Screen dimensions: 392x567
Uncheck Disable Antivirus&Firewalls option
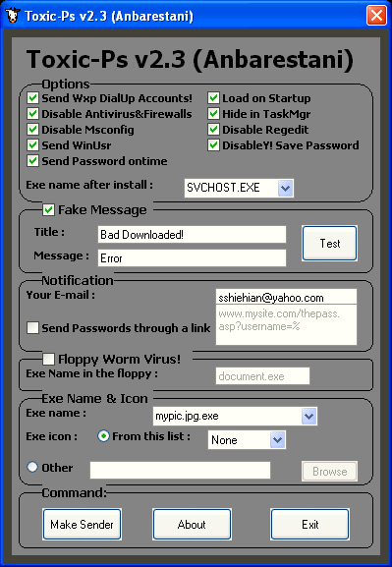[32, 114]
